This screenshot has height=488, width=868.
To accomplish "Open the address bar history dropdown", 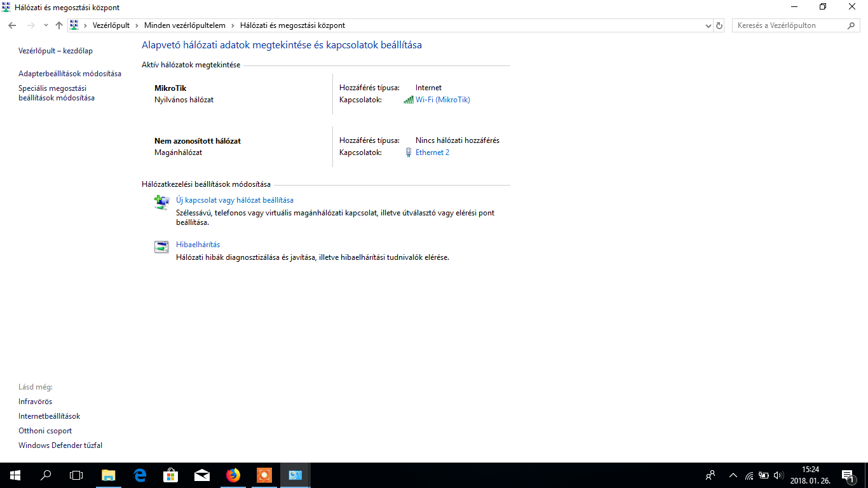I will [709, 25].
